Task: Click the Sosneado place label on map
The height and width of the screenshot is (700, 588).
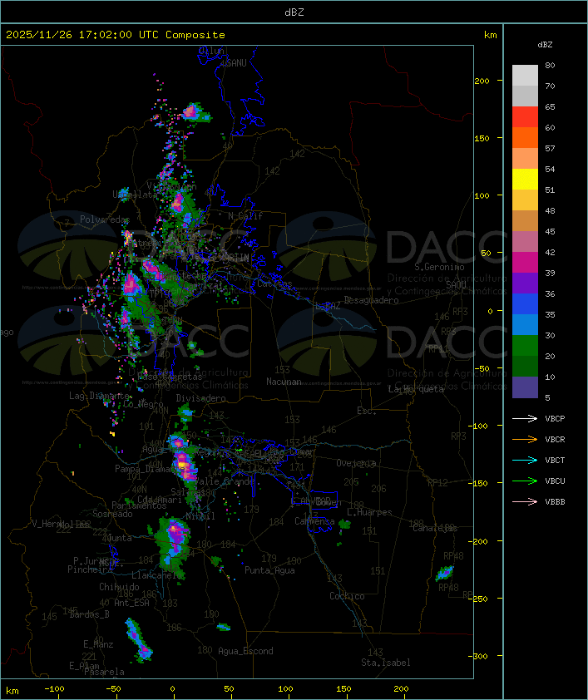Action: pyautogui.click(x=112, y=514)
